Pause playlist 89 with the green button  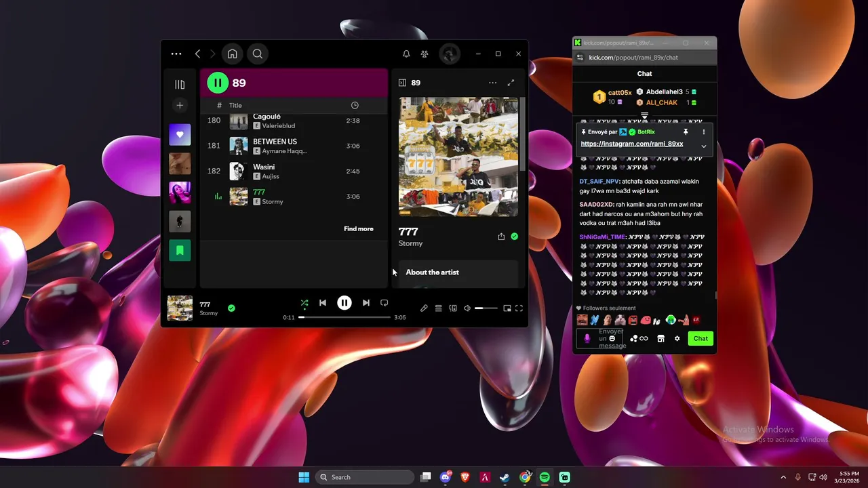click(x=218, y=83)
